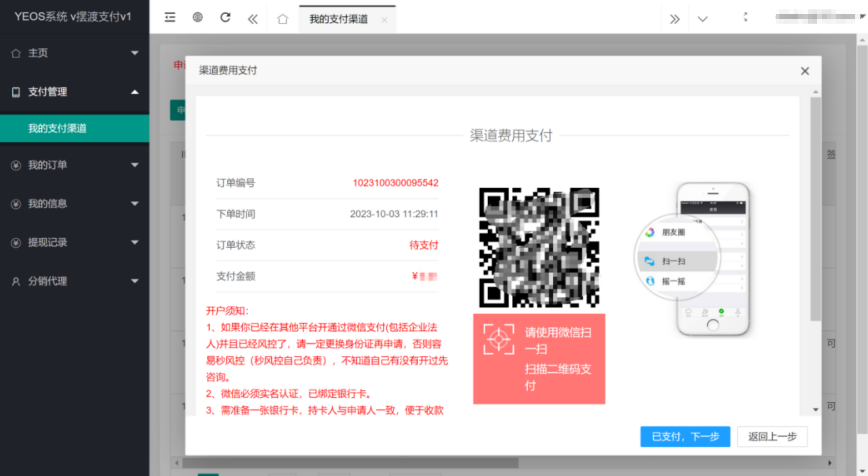Click the page horizontal scrollbar thumb

pos(350,463)
